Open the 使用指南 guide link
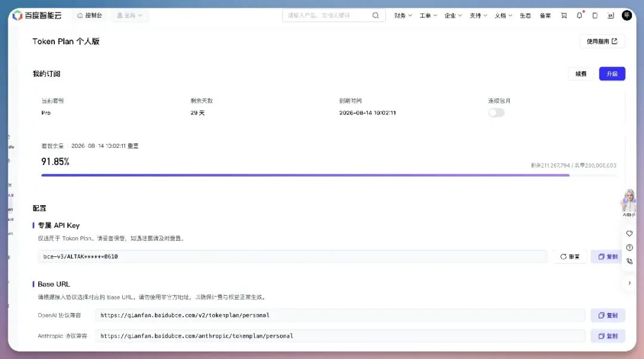This screenshot has width=644, height=359. click(x=602, y=41)
